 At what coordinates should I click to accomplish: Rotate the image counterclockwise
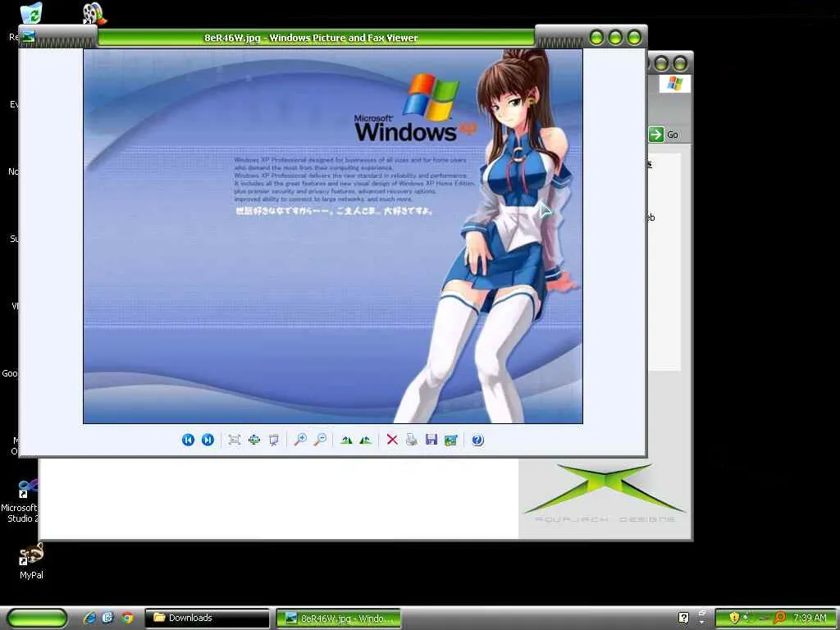pos(365,440)
